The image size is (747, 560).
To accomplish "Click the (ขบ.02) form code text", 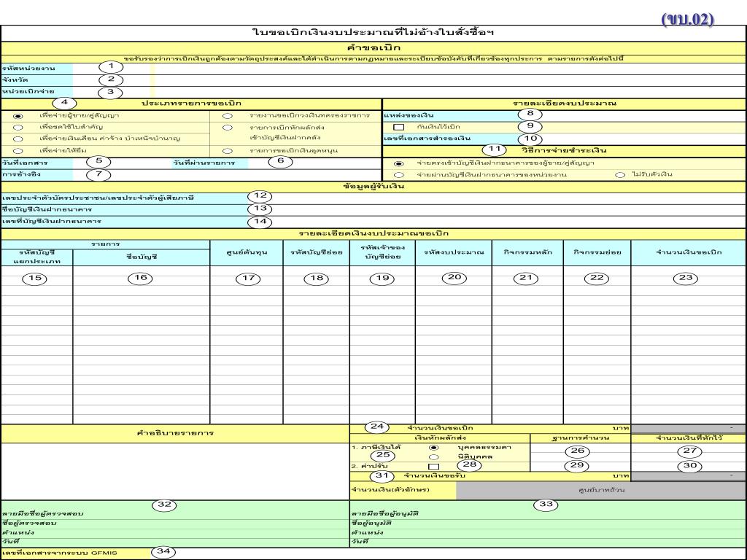I will pos(688,20).
